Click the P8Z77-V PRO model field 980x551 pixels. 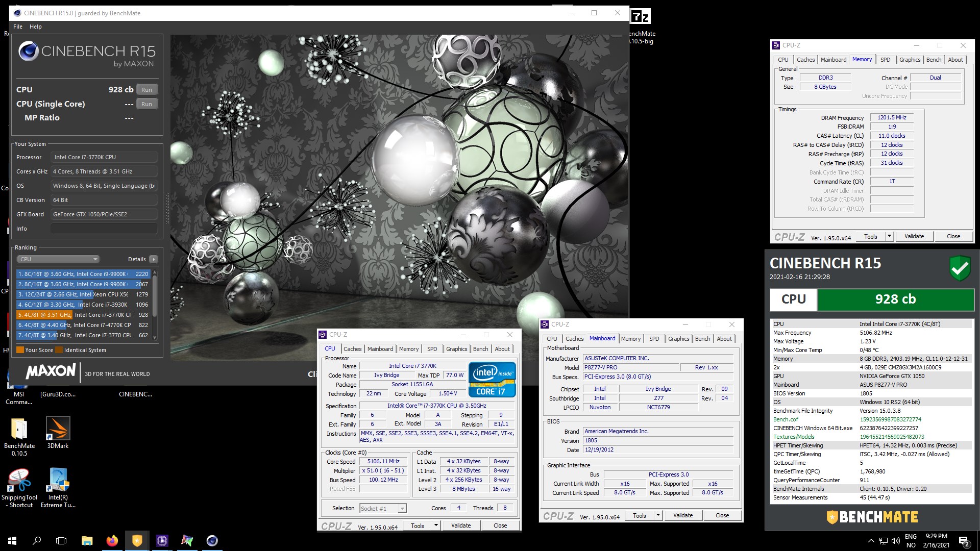pyautogui.click(x=631, y=367)
